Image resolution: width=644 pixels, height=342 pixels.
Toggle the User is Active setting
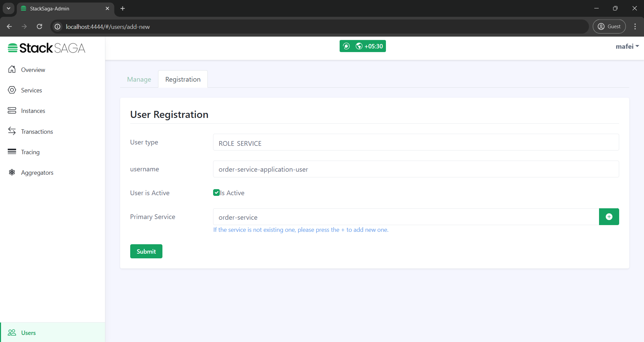[x=216, y=192]
